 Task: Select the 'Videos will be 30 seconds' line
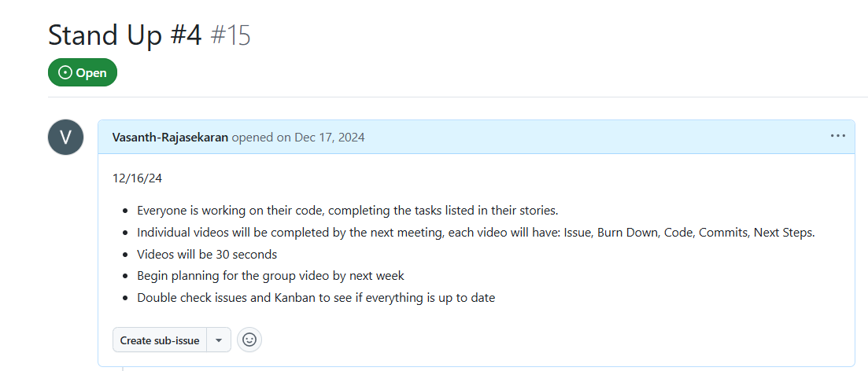[207, 255]
